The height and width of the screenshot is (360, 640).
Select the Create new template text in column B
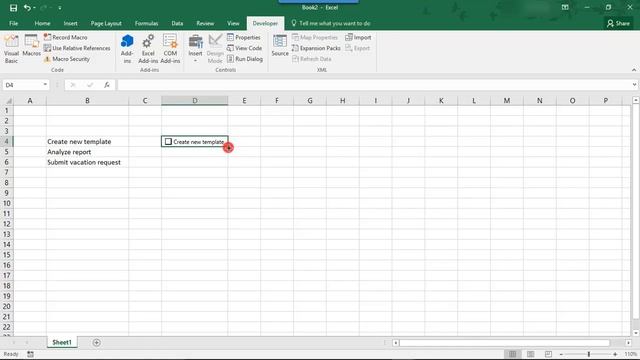pos(79,142)
